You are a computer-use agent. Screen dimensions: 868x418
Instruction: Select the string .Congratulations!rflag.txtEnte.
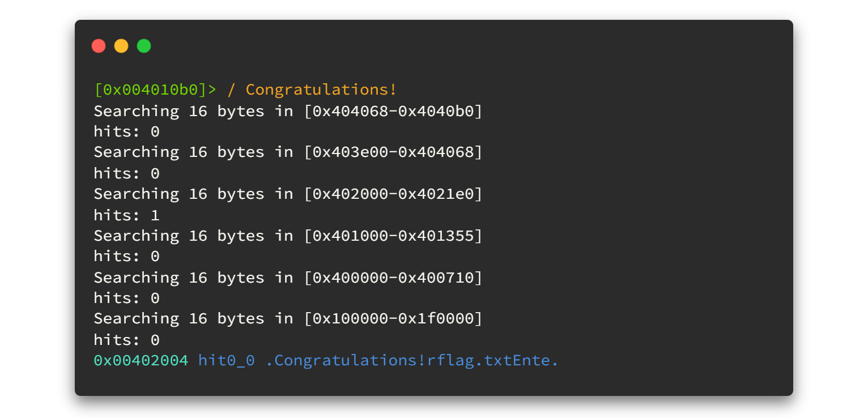click(412, 361)
